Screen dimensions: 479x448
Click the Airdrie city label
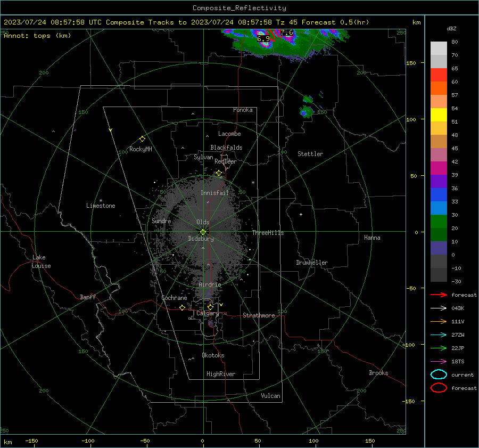coord(210,284)
